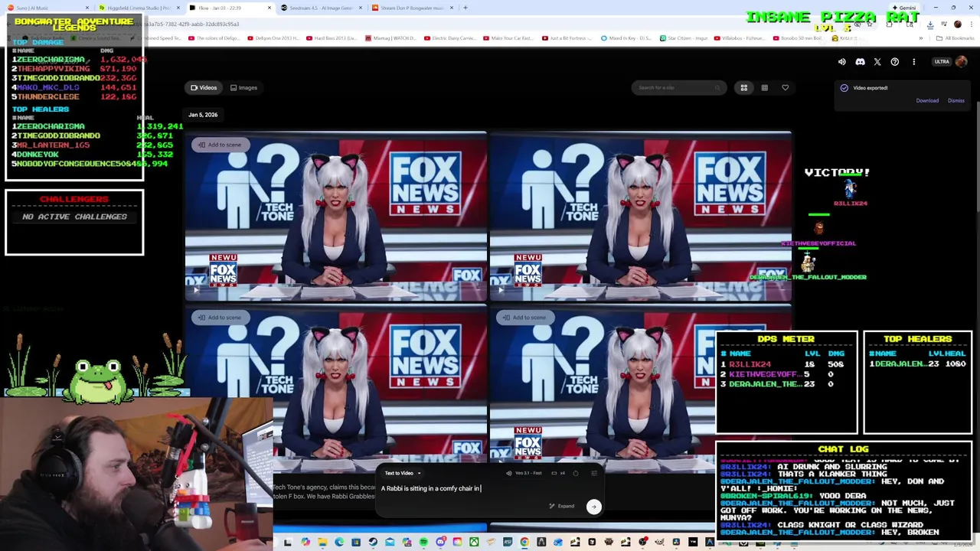980x551 pixels.
Task: Open GIMP from the taskbar
Action: point(659,543)
